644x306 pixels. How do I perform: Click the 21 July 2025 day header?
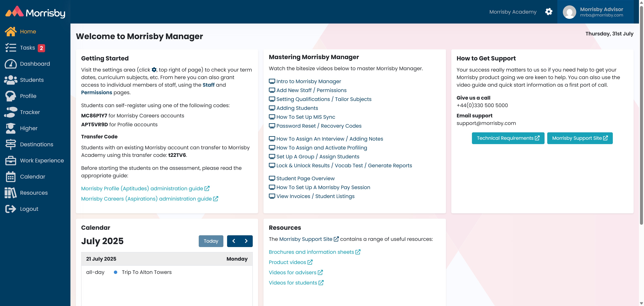click(x=167, y=259)
